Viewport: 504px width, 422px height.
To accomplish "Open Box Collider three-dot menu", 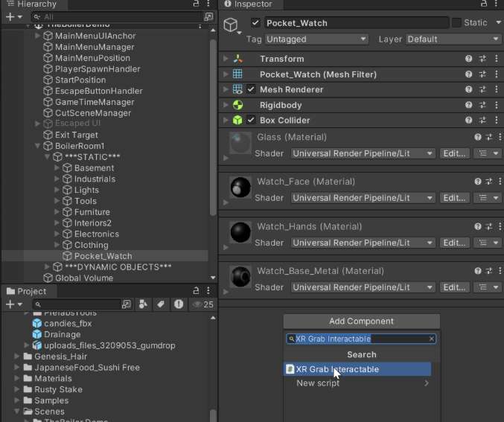I will click(x=496, y=121).
